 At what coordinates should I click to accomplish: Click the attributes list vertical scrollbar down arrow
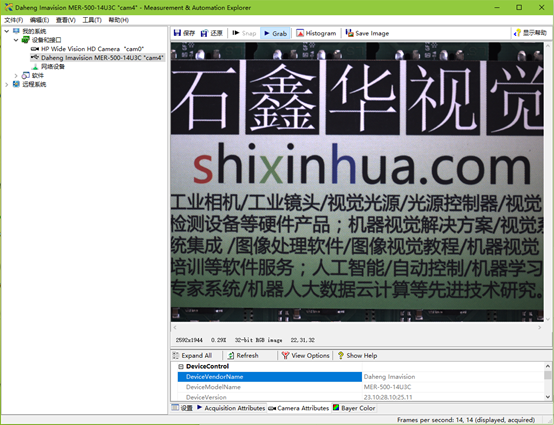tap(548, 397)
